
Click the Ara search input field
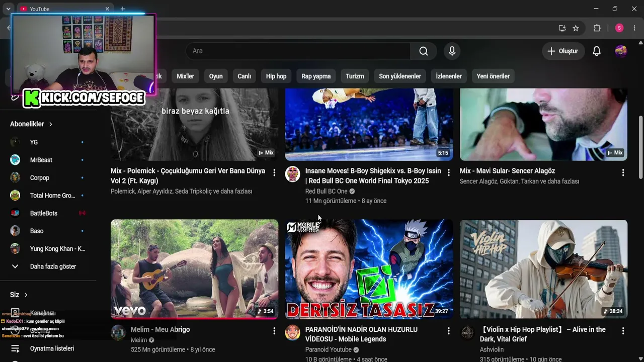click(298, 51)
